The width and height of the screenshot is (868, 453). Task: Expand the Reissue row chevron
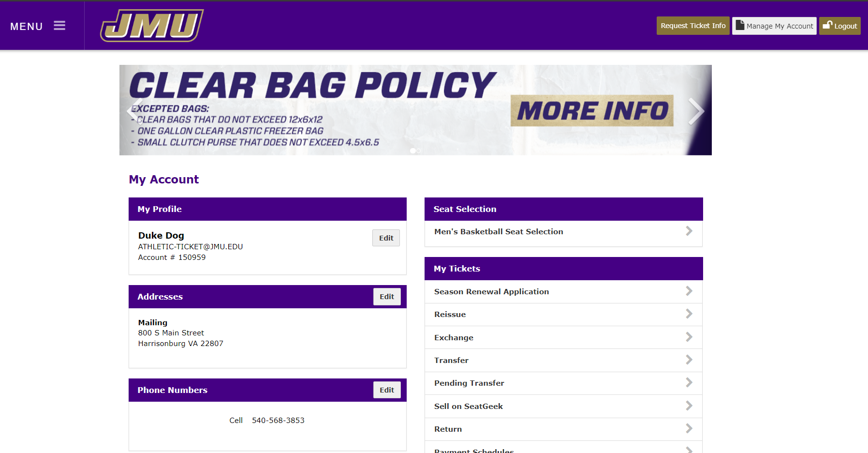click(689, 314)
